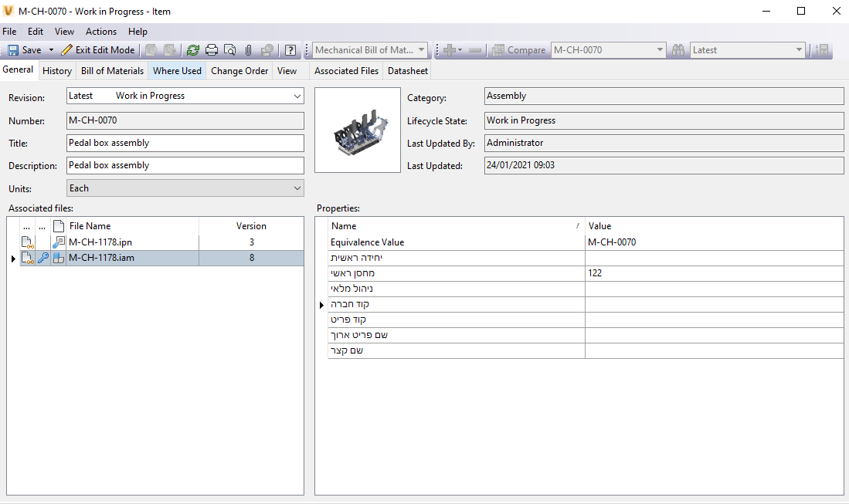The image size is (849, 504).
Task: Click the first greyed document icon after Exit Edit Mode
Action: pyautogui.click(x=151, y=50)
